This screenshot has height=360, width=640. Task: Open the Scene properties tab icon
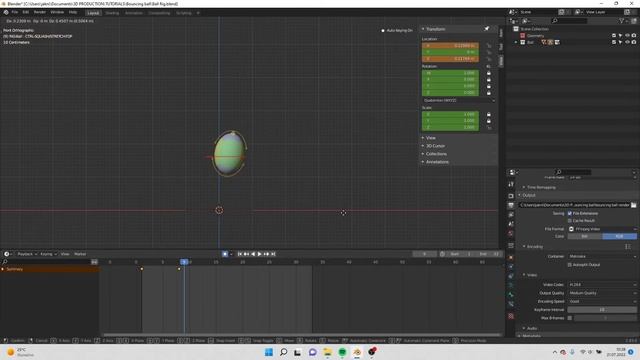pyautogui.click(x=511, y=224)
